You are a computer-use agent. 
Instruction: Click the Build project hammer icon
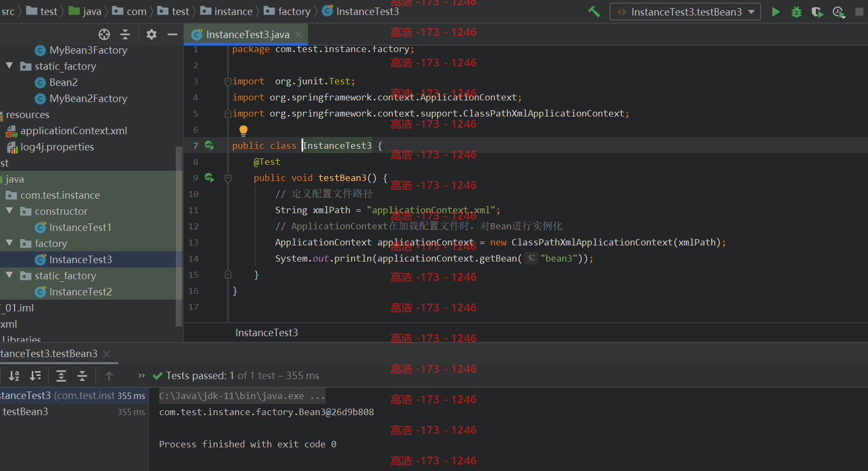(594, 11)
